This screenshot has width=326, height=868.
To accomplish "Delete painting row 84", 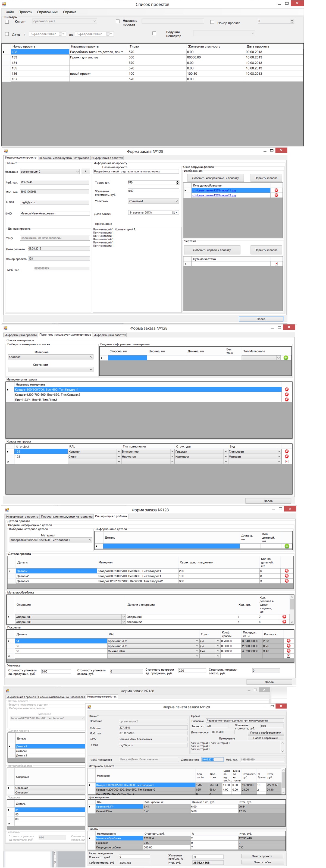I will click(x=289, y=641).
